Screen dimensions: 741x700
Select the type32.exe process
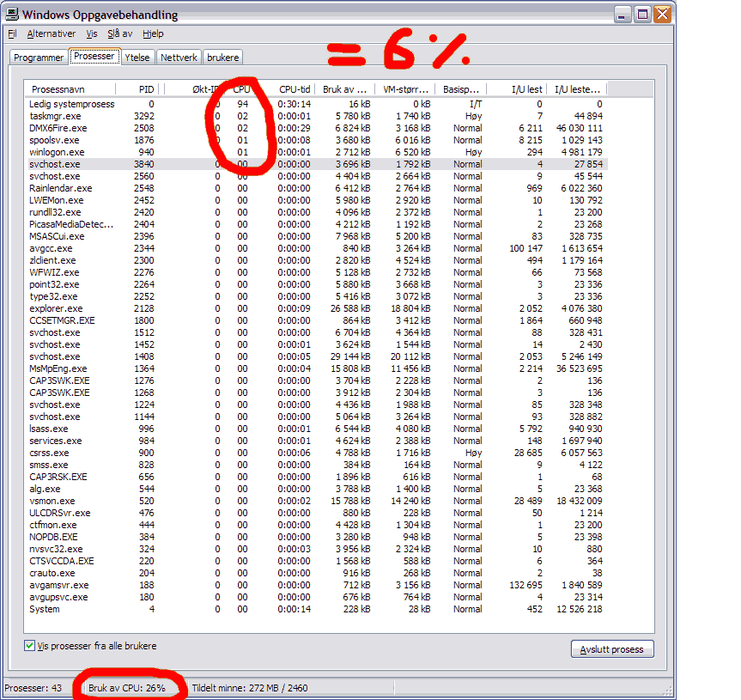[x=316, y=295]
